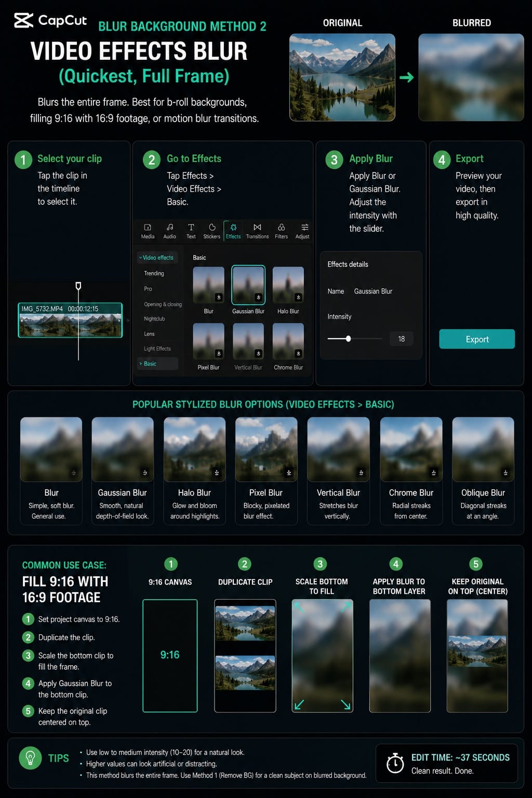Click the Tips lightbulb icon
532x798 pixels.
[30, 758]
